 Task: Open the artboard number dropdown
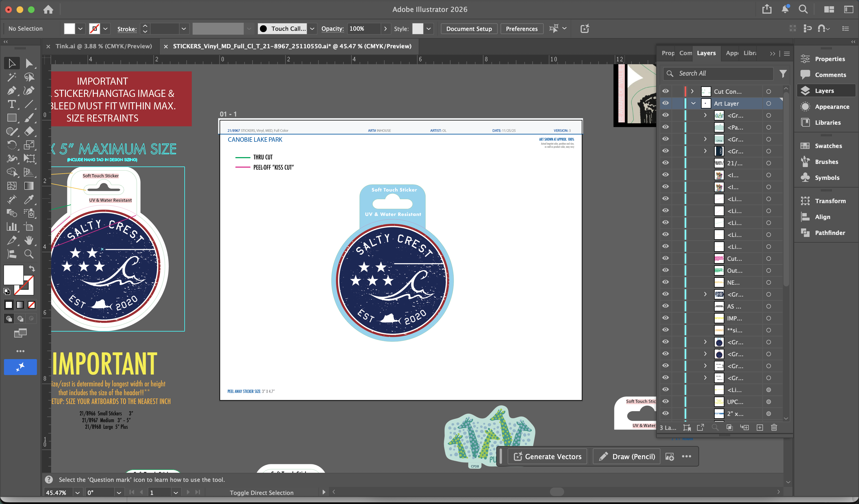tap(176, 492)
